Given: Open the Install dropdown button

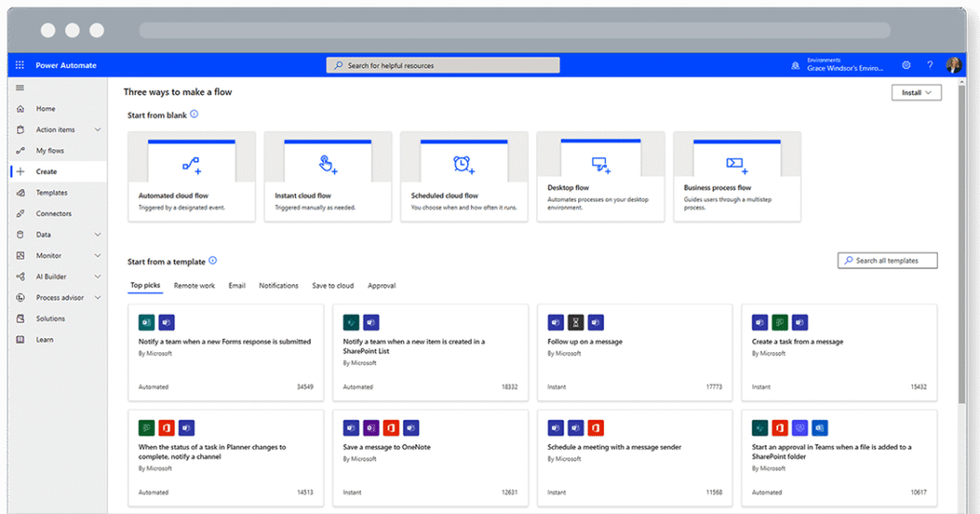Looking at the screenshot, I should pyautogui.click(x=916, y=93).
